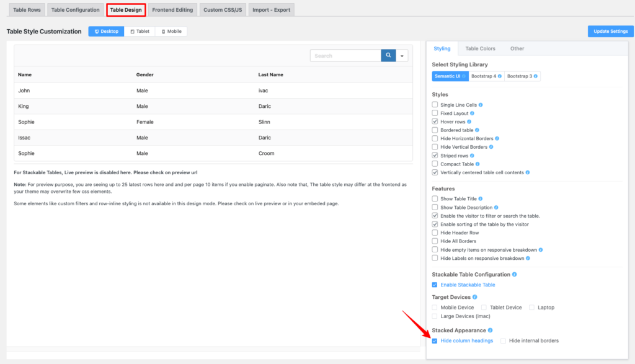Screen dimensions: 635x364
Task: Click info icon next to Show Table Description
Action: click(496, 207)
